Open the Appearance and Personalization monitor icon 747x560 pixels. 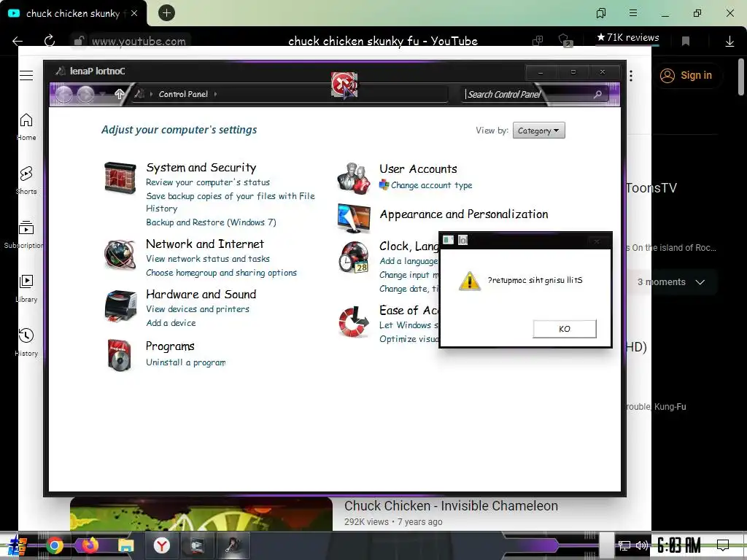pyautogui.click(x=354, y=218)
